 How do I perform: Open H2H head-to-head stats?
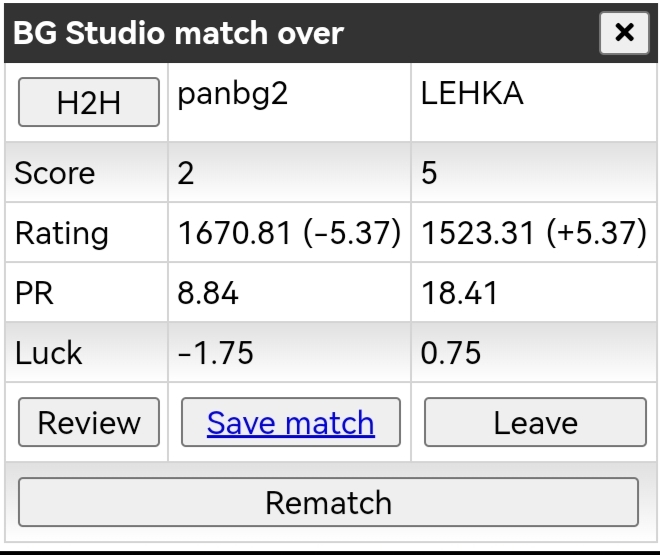pyautogui.click(x=89, y=102)
